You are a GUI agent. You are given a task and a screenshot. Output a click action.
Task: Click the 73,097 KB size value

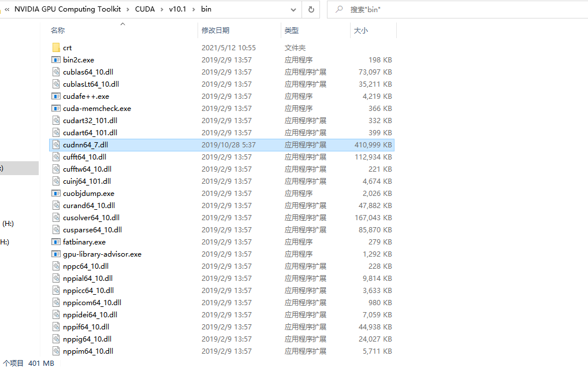[375, 72]
